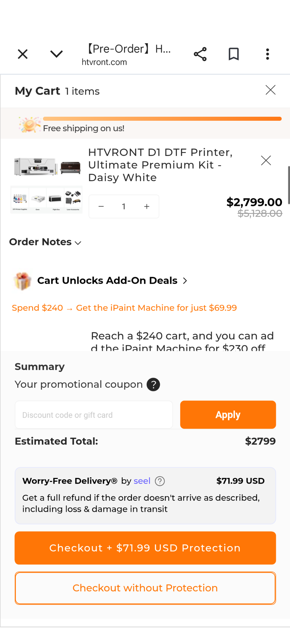This screenshot has height=644, width=290.
Task: Decrease printer quantity with minus button
Action: coord(101,207)
